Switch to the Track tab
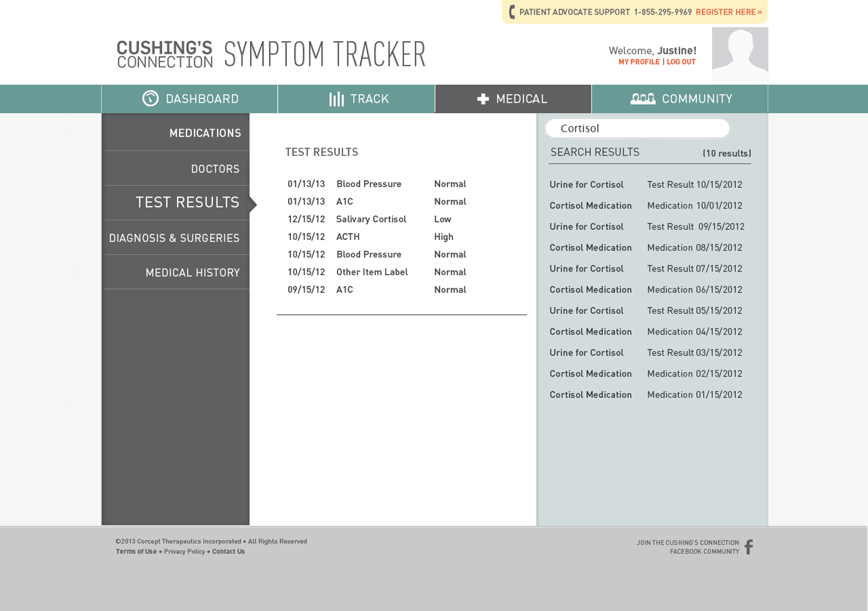This screenshot has width=868, height=611. tap(356, 99)
